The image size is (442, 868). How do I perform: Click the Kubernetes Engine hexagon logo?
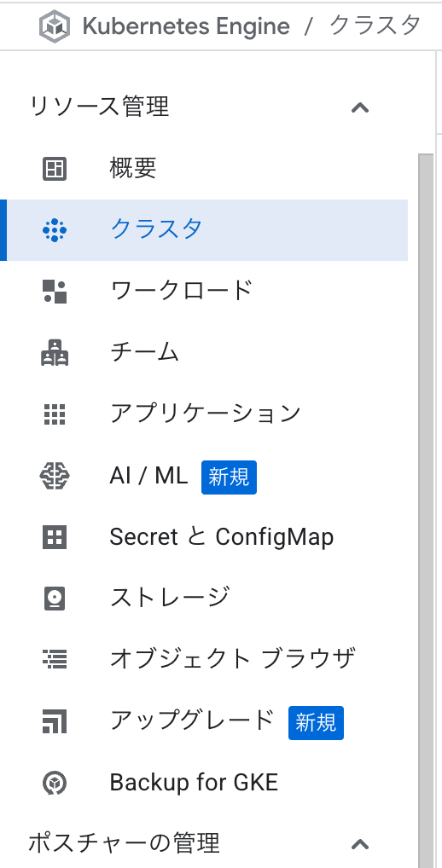55,26
